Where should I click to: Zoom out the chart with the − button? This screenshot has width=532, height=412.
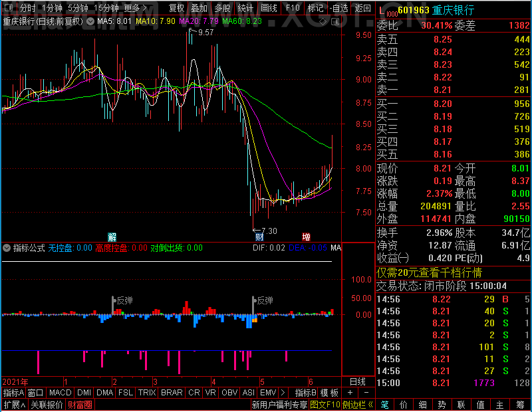coord(366,393)
